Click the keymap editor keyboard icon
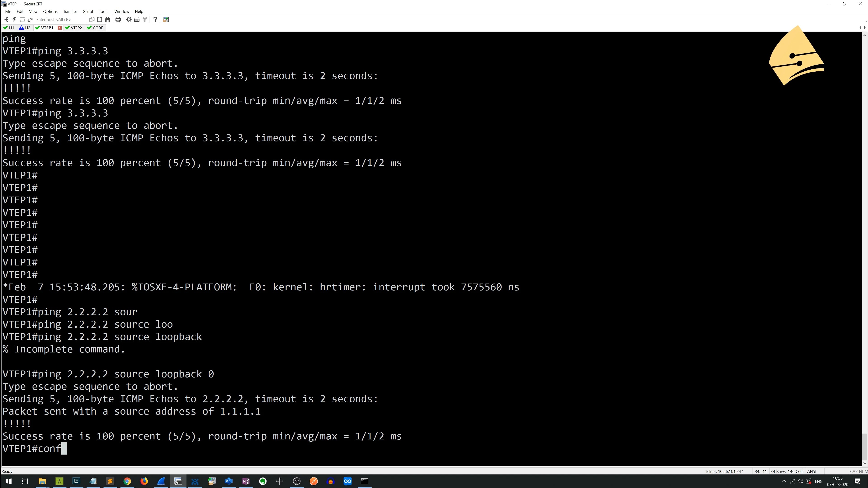Screen dimensions: 868x488 coord(137,19)
